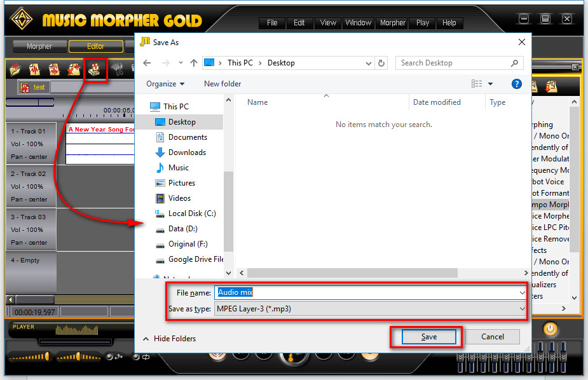Open the Play menu
Image resolution: width=588 pixels, height=380 pixels.
[x=423, y=23]
